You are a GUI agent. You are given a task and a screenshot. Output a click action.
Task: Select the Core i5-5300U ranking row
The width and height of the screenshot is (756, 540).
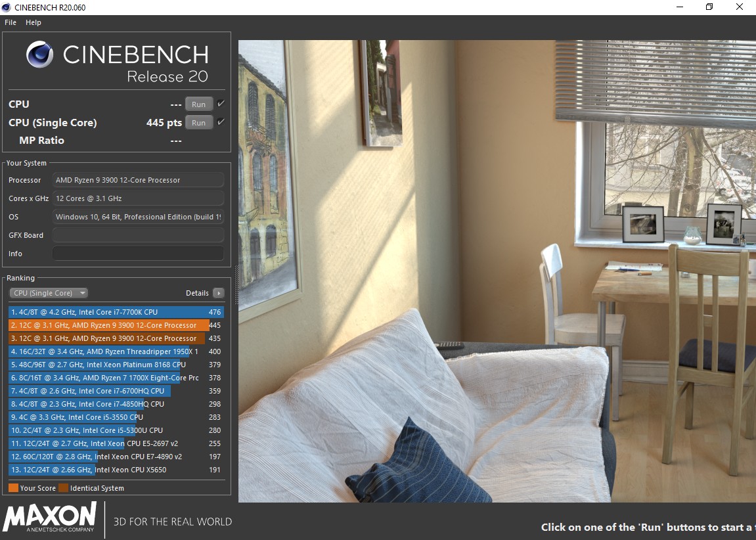coord(116,430)
